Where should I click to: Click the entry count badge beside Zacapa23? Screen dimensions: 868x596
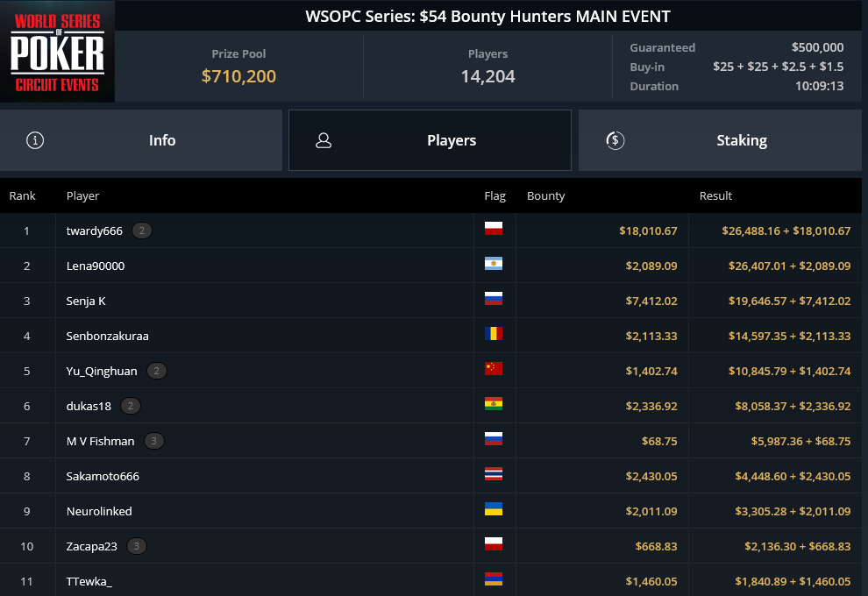tap(136, 546)
